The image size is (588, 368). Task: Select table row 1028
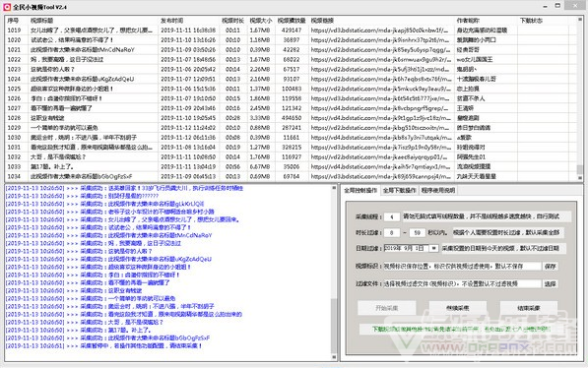pos(291,118)
